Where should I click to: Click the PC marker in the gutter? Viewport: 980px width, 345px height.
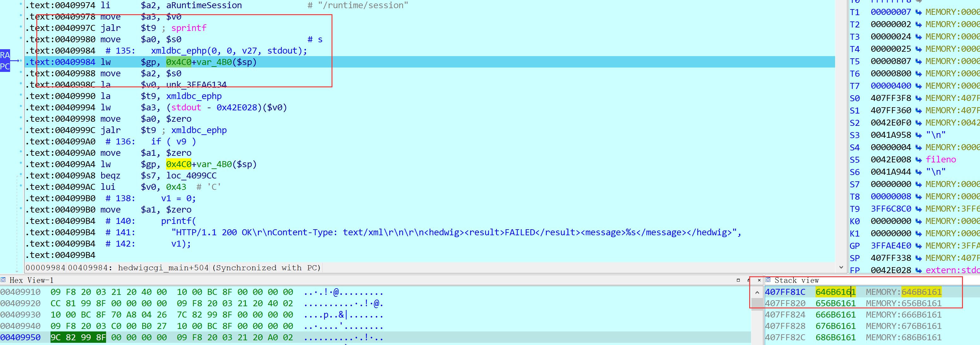click(x=4, y=67)
